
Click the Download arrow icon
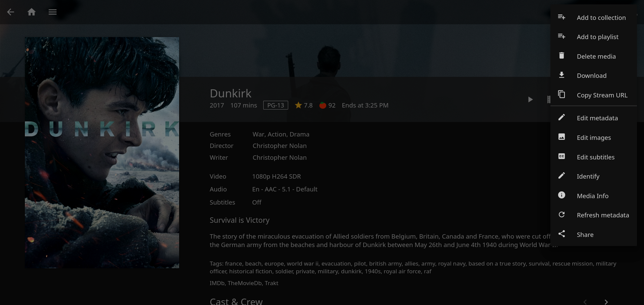(562, 75)
